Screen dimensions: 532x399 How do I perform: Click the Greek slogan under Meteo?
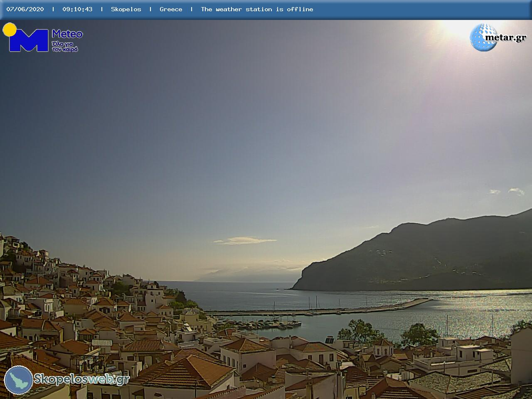[65, 47]
